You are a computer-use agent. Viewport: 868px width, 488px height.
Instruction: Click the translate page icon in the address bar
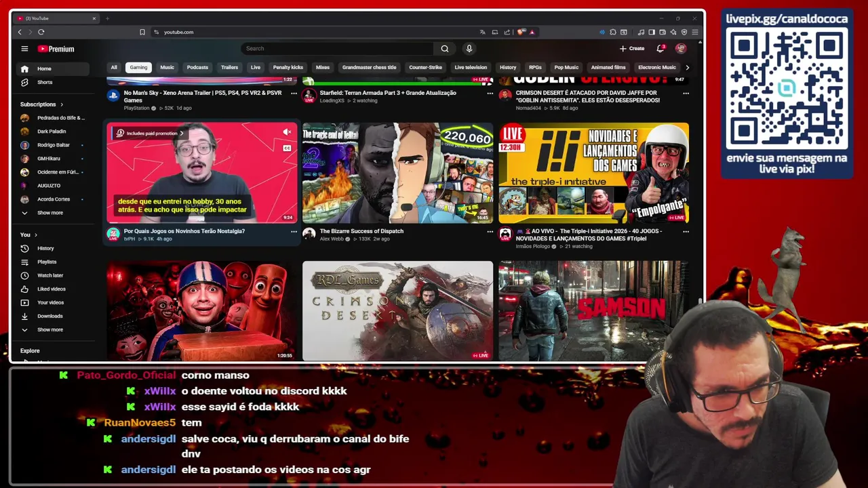tap(482, 32)
